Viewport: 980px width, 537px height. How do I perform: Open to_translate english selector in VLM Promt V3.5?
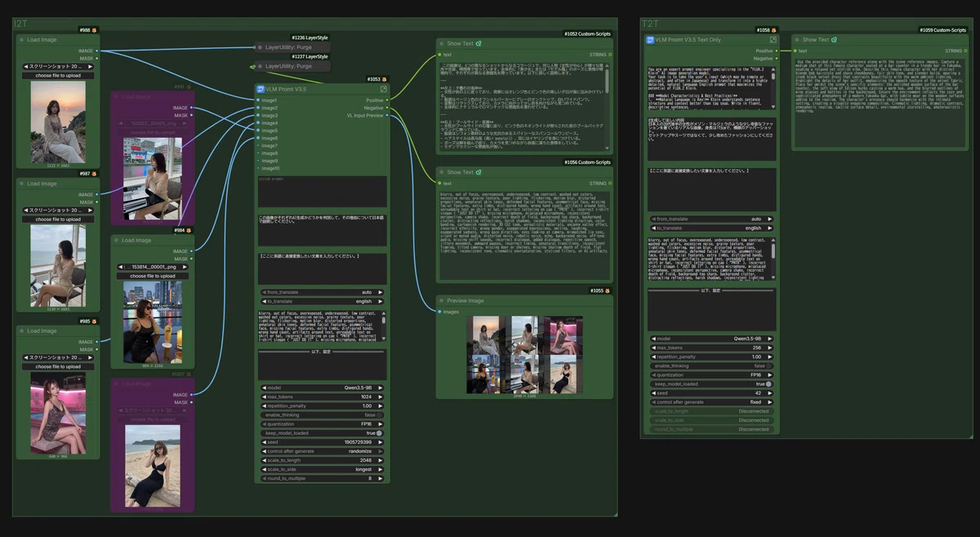pyautogui.click(x=322, y=301)
